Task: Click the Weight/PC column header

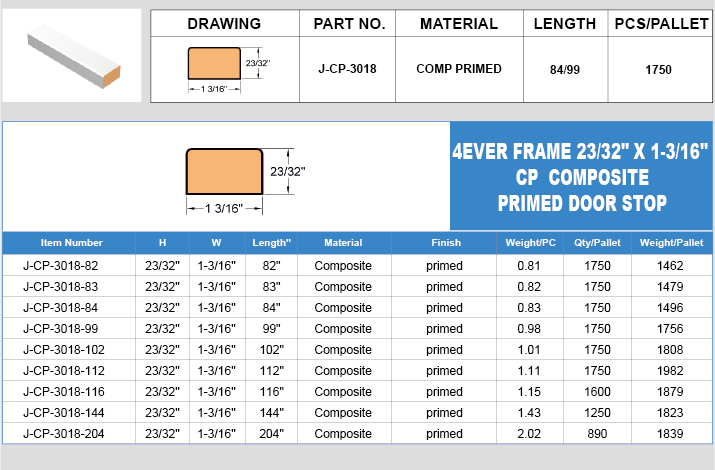Action: click(530, 243)
